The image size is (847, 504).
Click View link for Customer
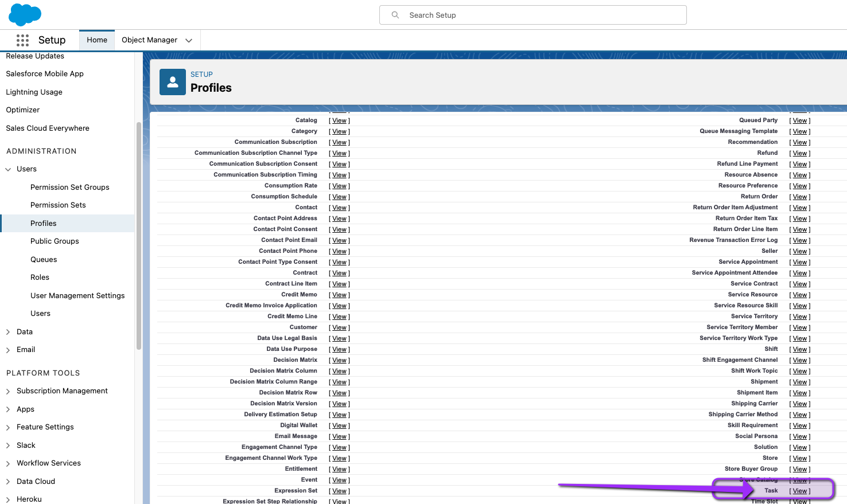tap(339, 327)
